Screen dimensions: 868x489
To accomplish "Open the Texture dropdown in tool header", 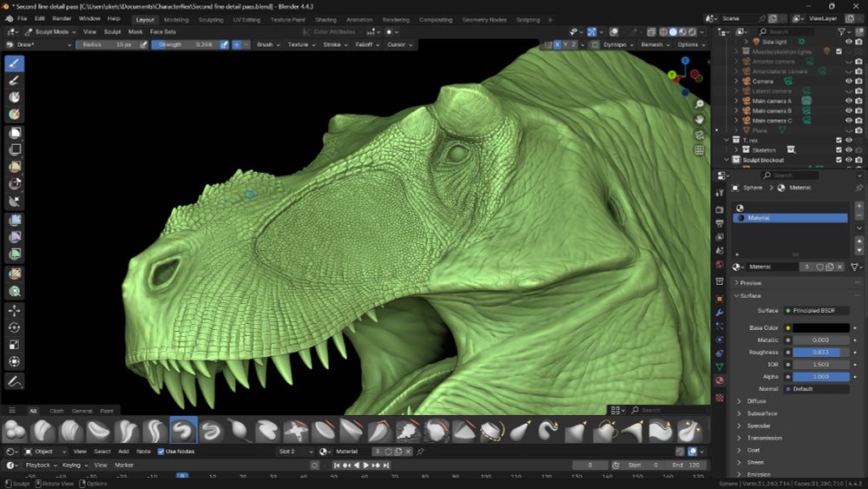I will click(x=301, y=44).
